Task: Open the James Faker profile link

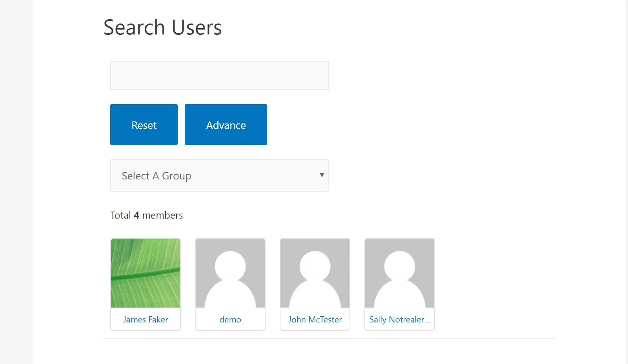Action: click(x=146, y=319)
